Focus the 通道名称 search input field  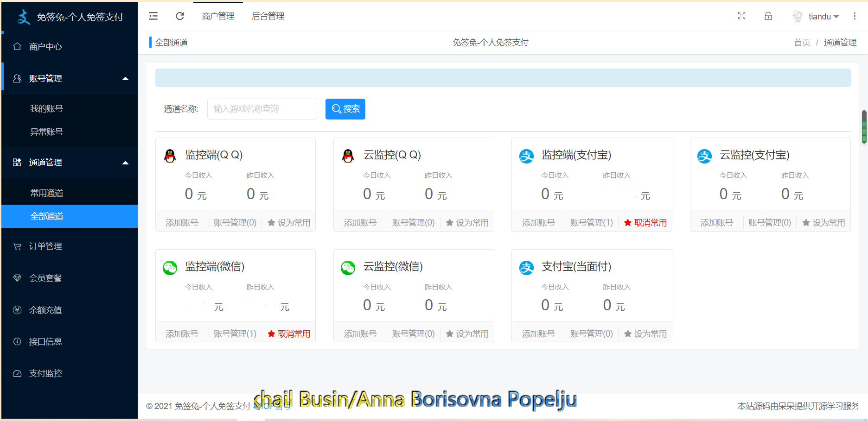pyautogui.click(x=262, y=109)
